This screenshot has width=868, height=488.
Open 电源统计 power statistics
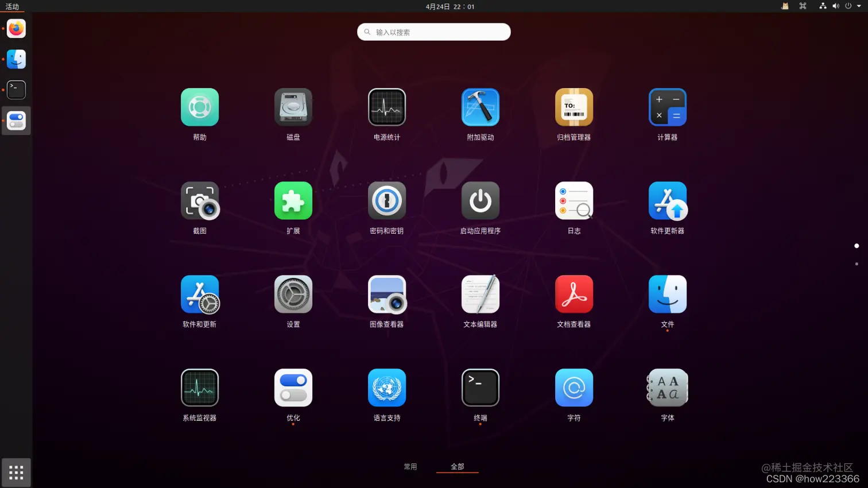[387, 107]
